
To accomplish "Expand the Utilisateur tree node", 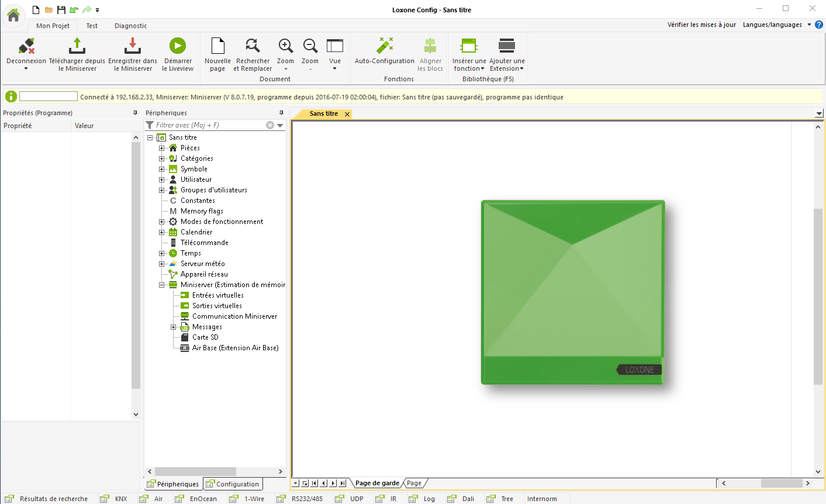I will (x=162, y=179).
